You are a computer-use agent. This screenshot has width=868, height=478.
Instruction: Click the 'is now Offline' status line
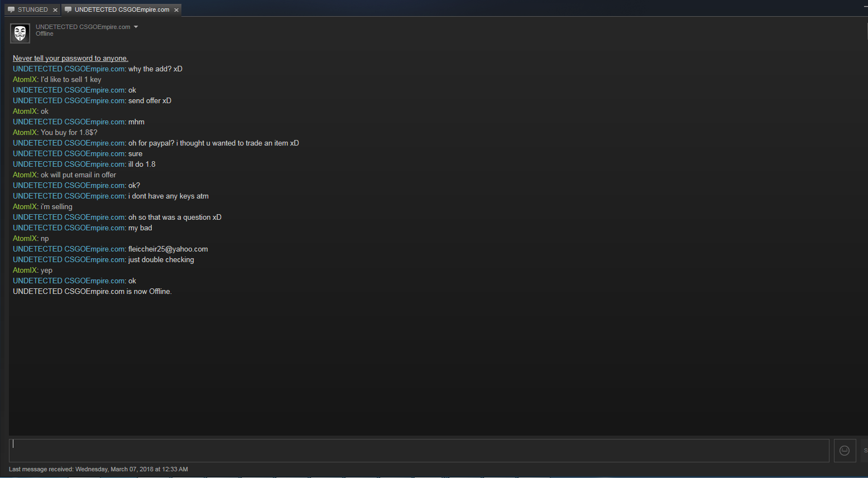pyautogui.click(x=92, y=292)
